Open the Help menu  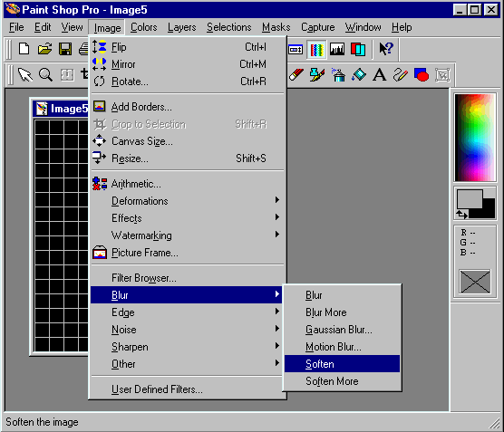402,27
